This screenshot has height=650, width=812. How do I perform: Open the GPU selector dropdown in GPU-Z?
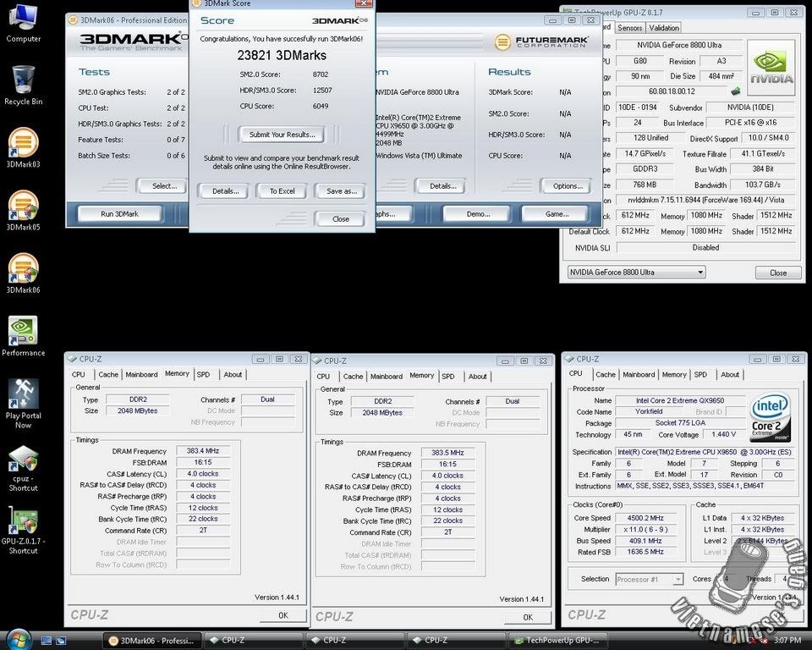click(636, 273)
